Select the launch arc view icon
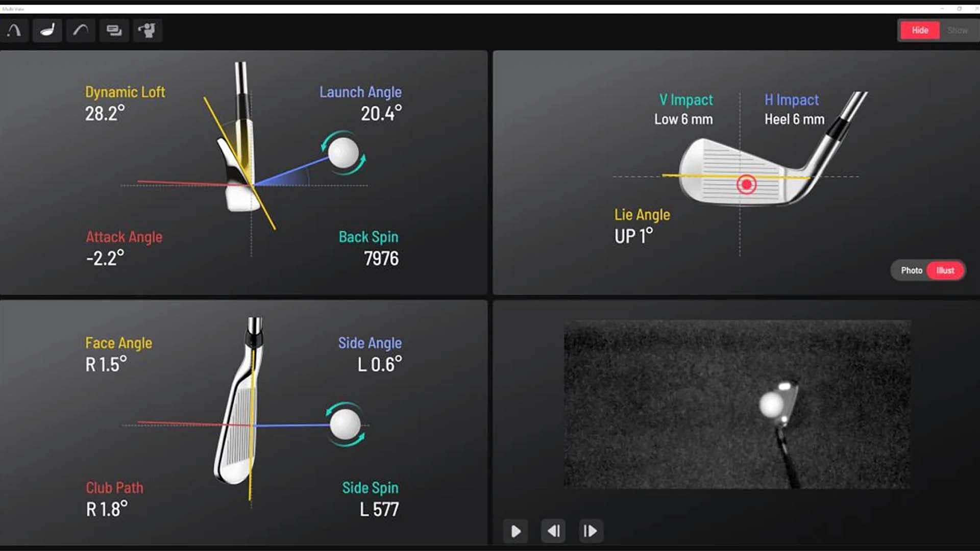980x551 pixels. (x=81, y=30)
